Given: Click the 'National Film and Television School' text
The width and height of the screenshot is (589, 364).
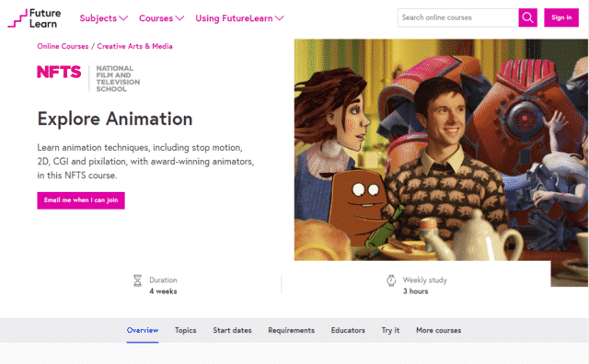Looking at the screenshot, I should pos(118,78).
